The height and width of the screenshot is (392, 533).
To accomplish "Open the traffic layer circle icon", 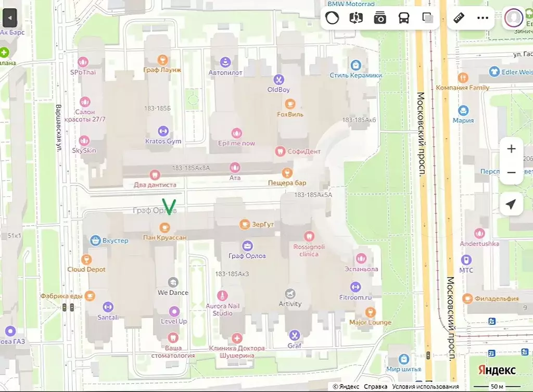I will (x=332, y=18).
